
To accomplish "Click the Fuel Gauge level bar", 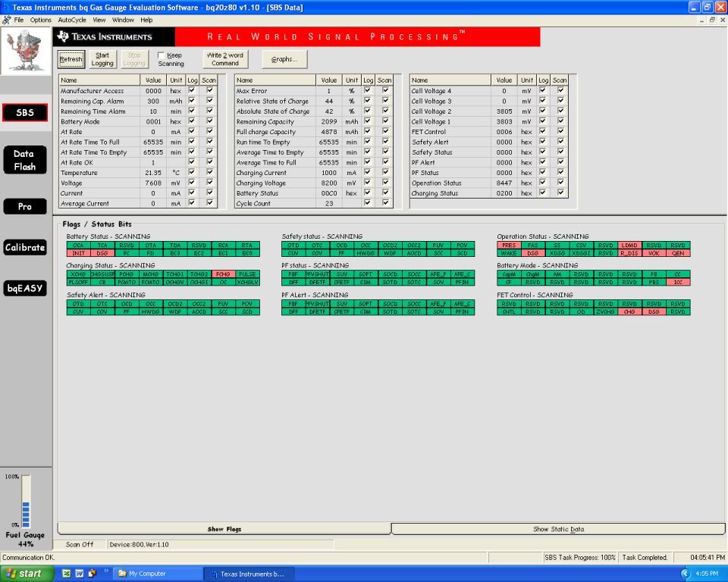I will pos(26,501).
